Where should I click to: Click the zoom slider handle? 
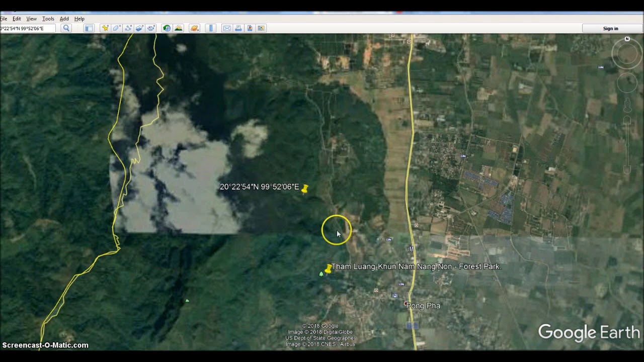627,145
